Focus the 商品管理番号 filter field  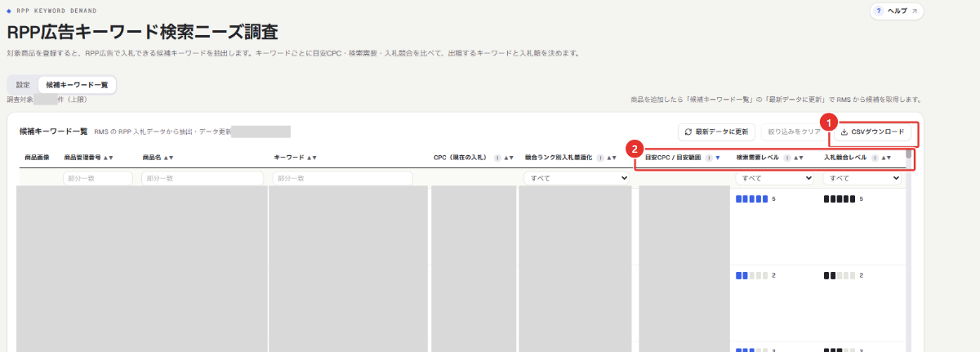pos(98,178)
